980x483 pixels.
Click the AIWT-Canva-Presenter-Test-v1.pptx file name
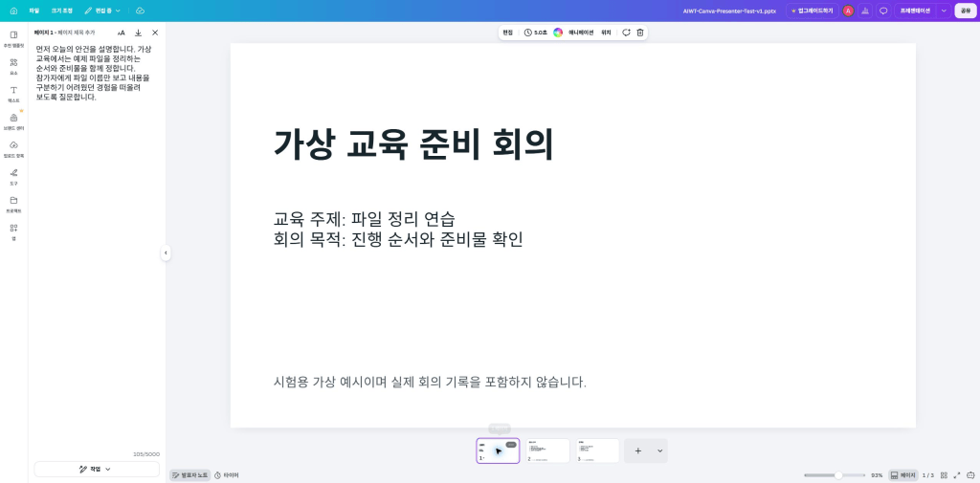click(729, 11)
